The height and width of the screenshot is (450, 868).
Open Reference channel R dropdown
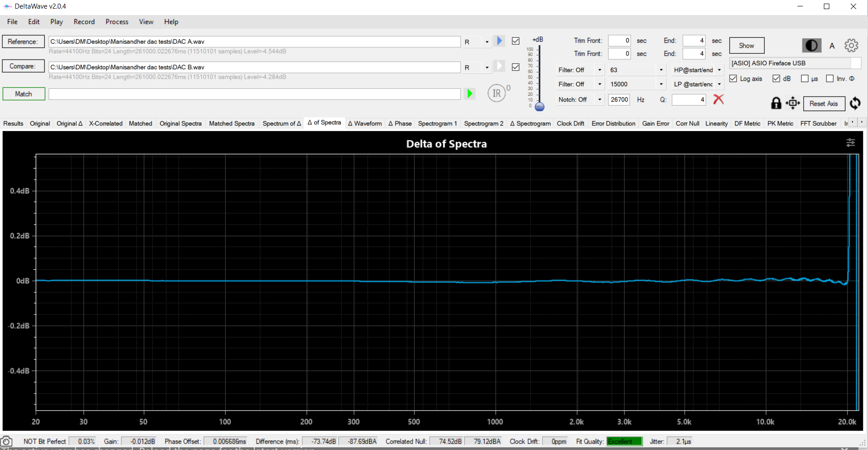(487, 42)
